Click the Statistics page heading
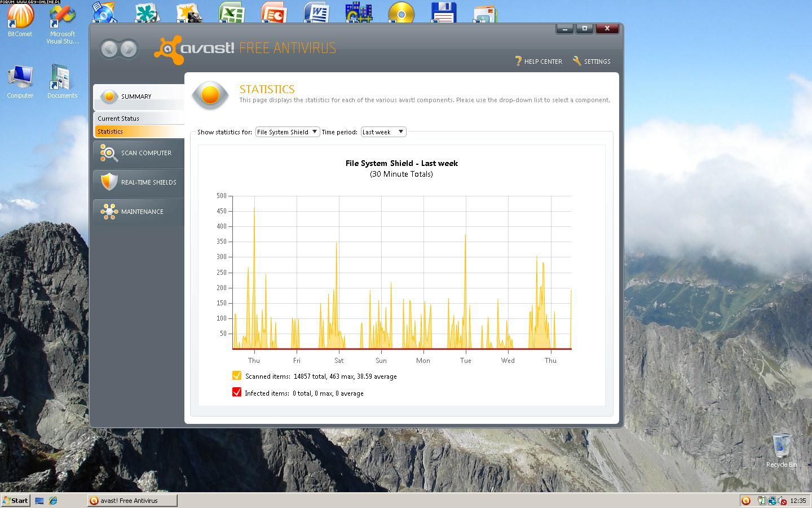Screen dimensions: 812x508 (267, 89)
